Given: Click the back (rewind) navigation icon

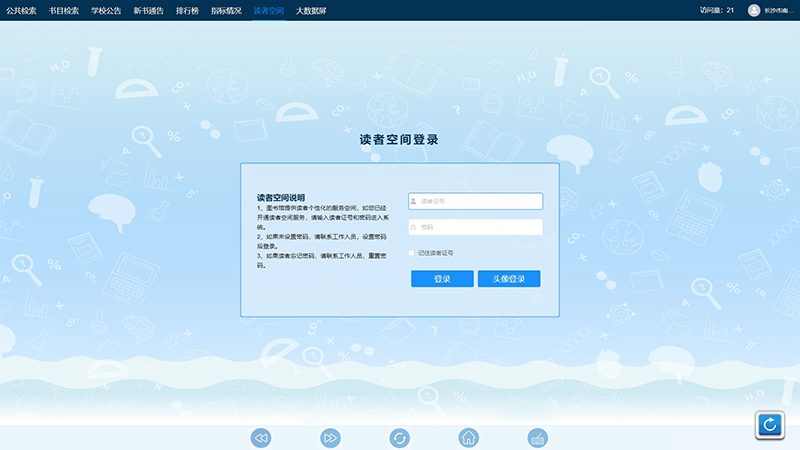Looking at the screenshot, I should (261, 438).
